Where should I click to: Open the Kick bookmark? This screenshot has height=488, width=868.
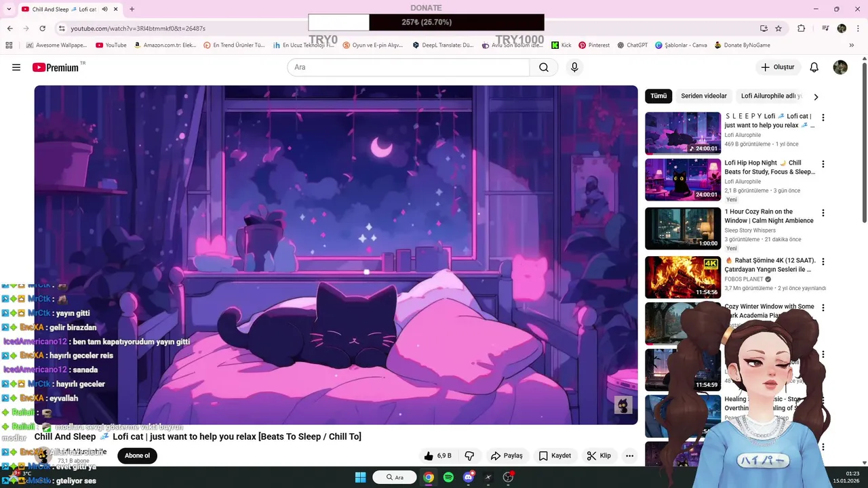click(x=561, y=45)
